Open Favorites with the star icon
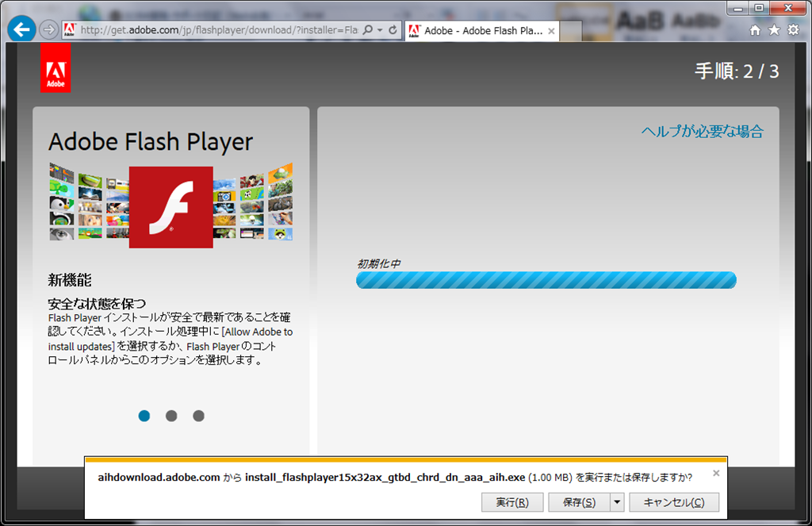Viewport: 812px width, 526px height. 774,30
